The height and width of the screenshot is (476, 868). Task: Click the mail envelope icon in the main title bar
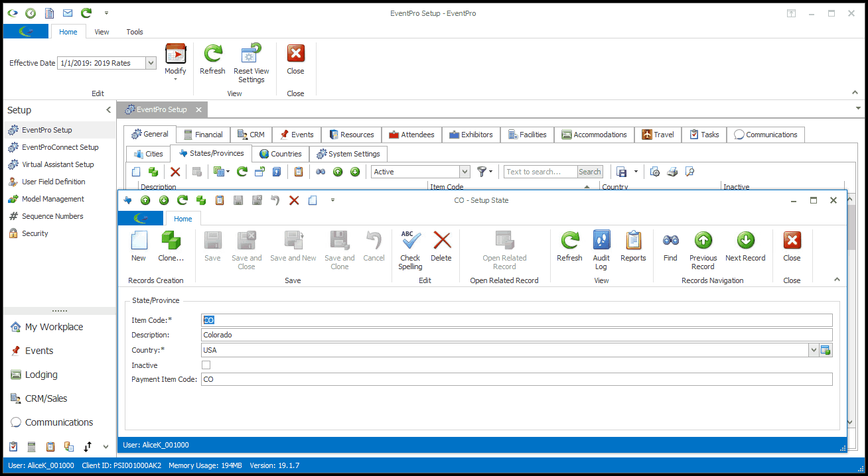(68, 13)
